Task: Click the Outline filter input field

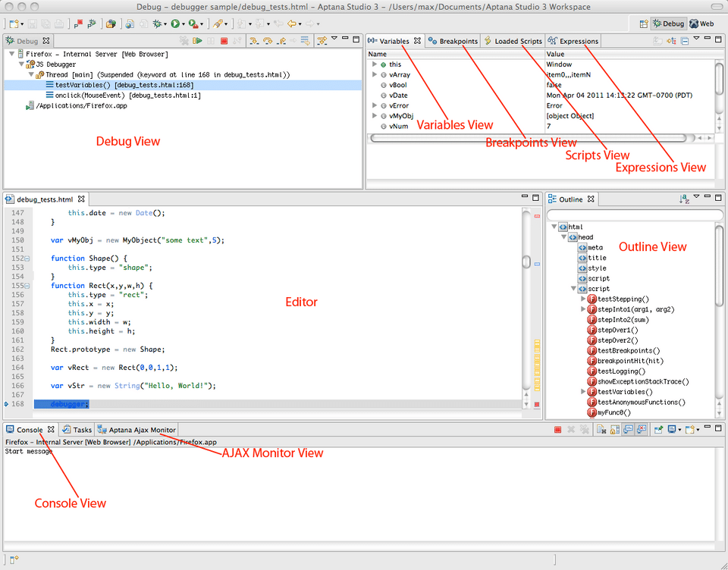Action: tap(635, 215)
